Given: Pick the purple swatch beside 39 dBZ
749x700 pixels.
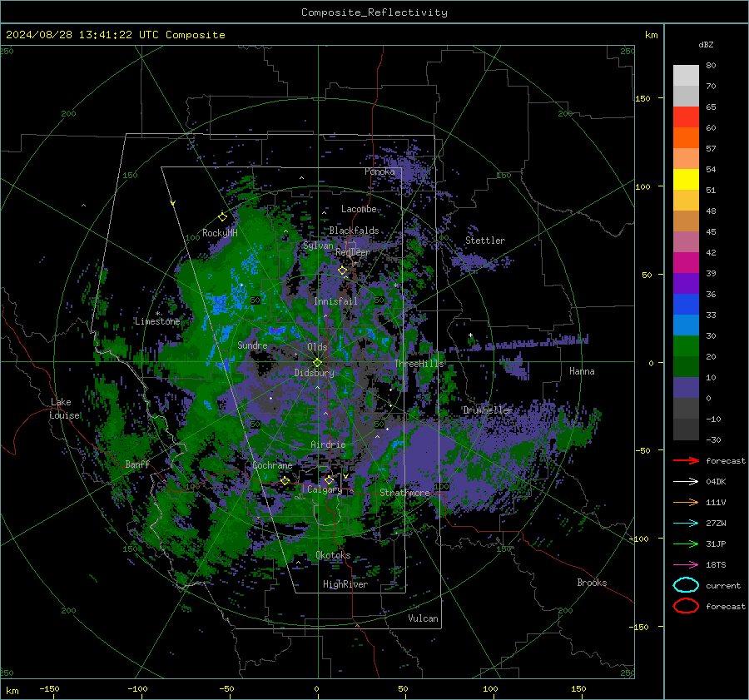Looking at the screenshot, I should pyautogui.click(x=686, y=283).
